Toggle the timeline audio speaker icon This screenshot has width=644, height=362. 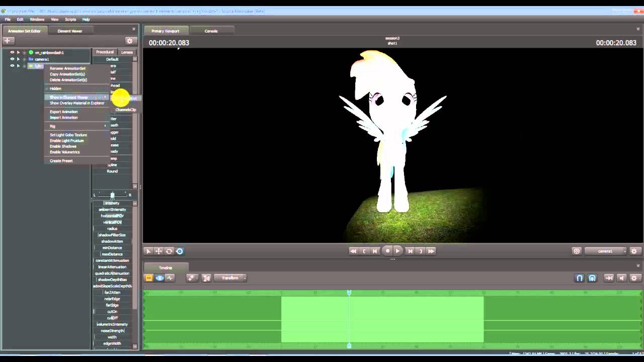pos(621,278)
